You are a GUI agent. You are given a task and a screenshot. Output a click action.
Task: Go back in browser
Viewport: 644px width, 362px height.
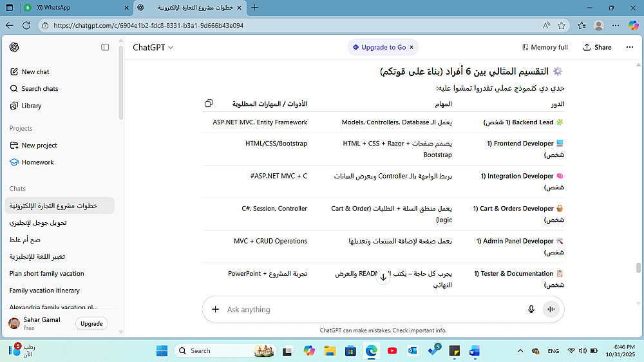[10, 26]
